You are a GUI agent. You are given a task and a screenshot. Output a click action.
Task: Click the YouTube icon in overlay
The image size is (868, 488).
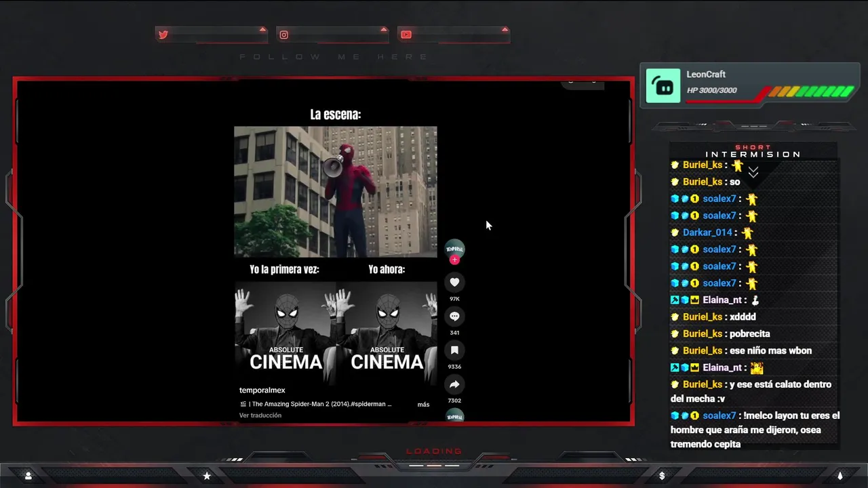pos(406,35)
